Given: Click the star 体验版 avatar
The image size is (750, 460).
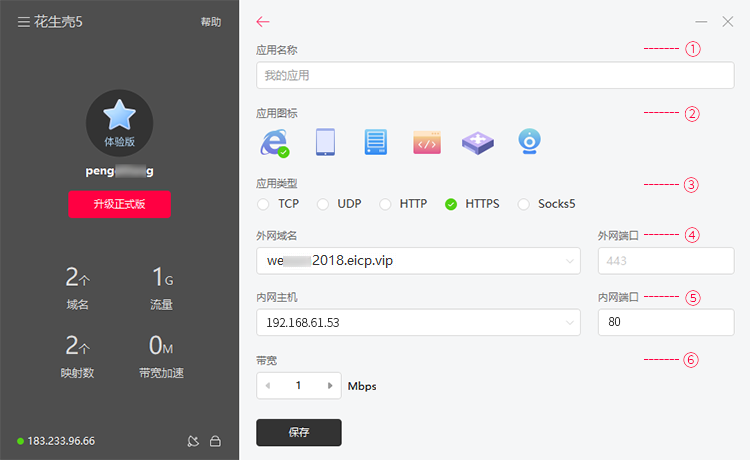Looking at the screenshot, I should pyautogui.click(x=120, y=123).
